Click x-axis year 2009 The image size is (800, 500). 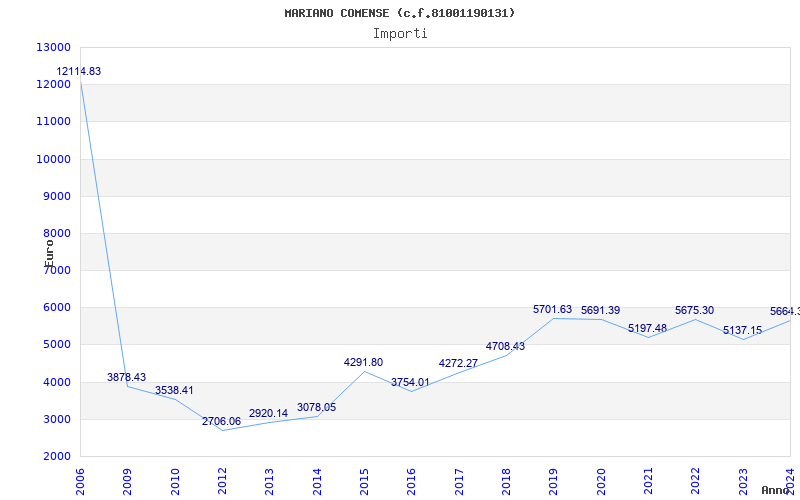[128, 482]
